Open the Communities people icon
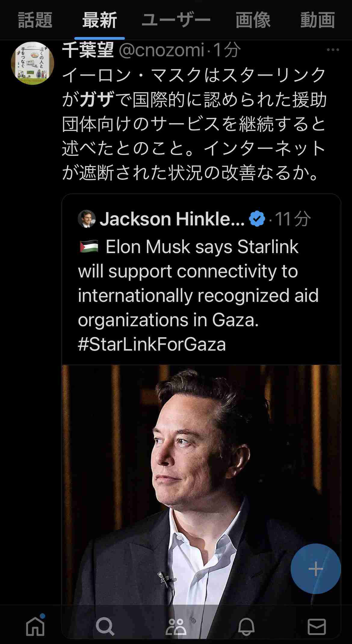 point(176,627)
